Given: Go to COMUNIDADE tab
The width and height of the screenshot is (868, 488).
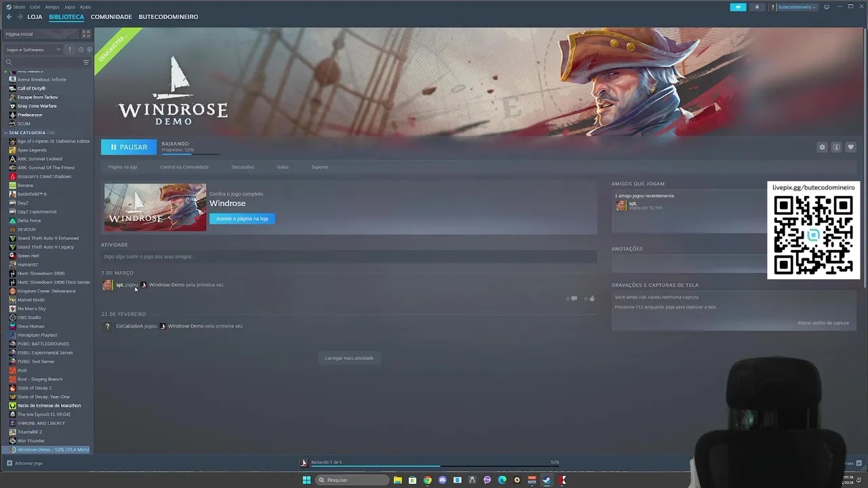Looking at the screenshot, I should [111, 17].
